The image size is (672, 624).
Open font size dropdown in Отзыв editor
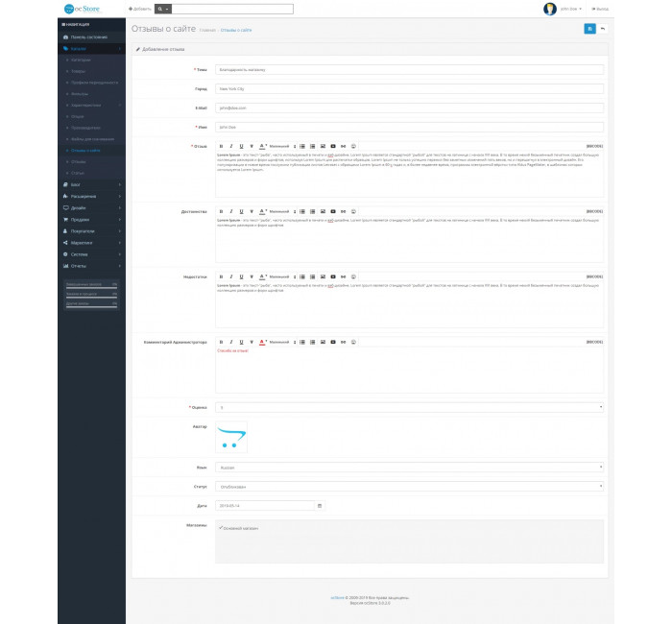[282, 146]
